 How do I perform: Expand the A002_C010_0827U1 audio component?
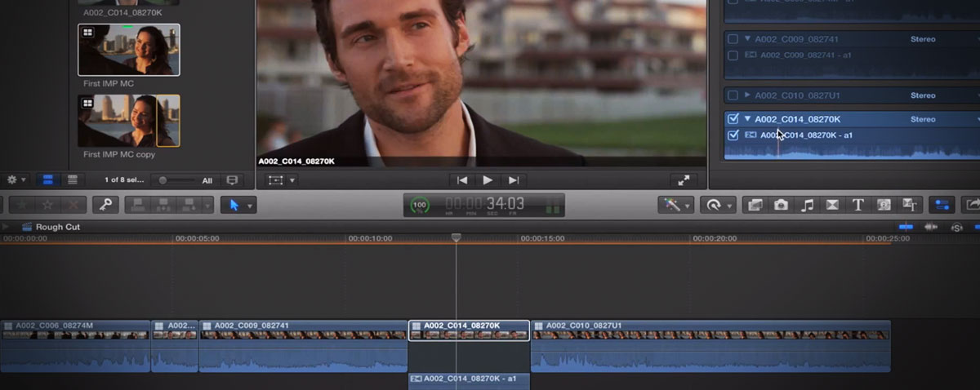[x=747, y=95]
